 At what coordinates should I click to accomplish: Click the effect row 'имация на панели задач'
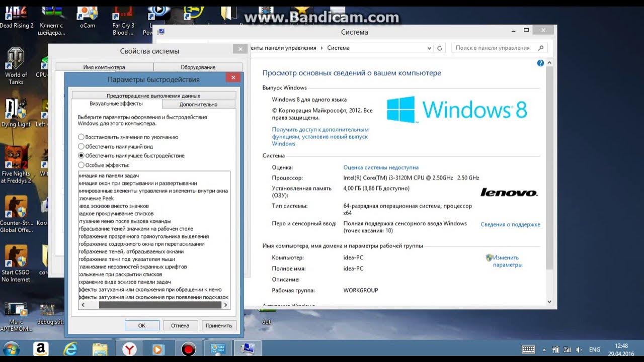tap(109, 175)
